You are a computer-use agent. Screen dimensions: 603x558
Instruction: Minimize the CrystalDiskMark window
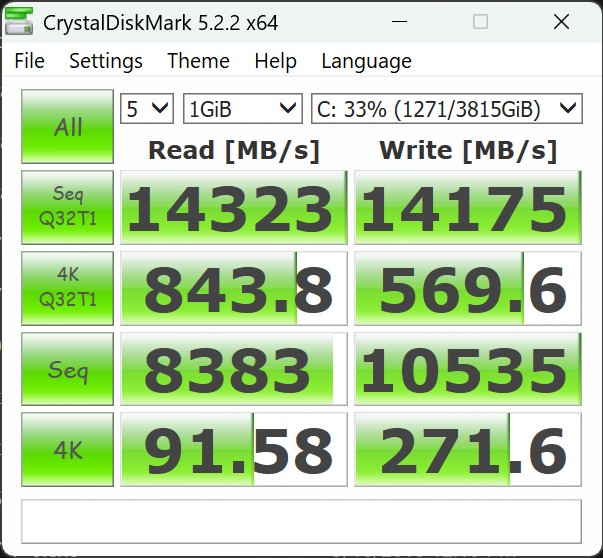399,22
